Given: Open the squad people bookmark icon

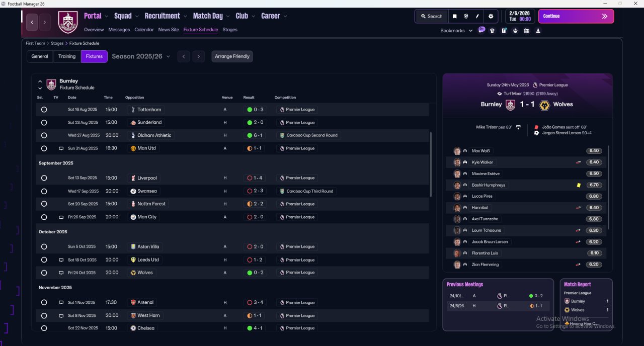Looking at the screenshot, I should coord(515,31).
